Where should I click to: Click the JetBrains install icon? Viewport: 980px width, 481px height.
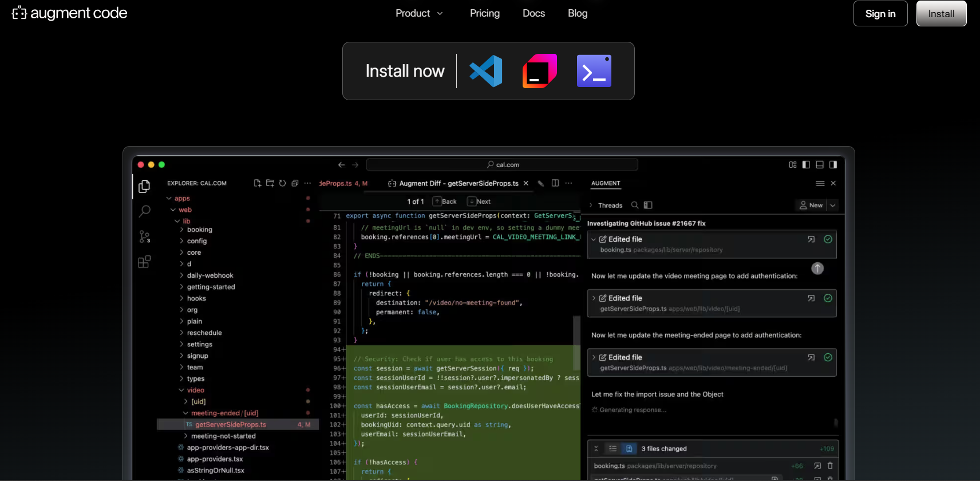pos(539,71)
